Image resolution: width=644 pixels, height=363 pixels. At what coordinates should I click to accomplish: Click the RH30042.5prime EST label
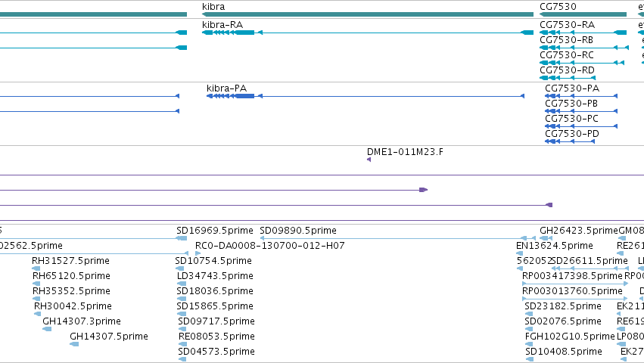pos(73,306)
